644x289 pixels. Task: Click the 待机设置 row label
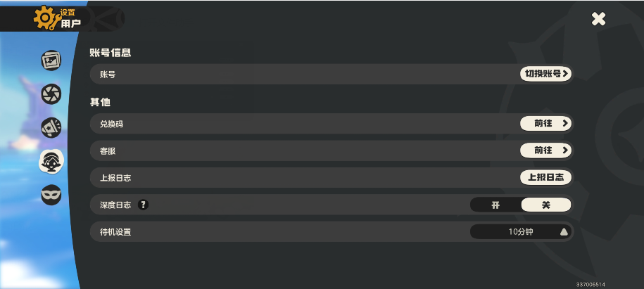[115, 232]
